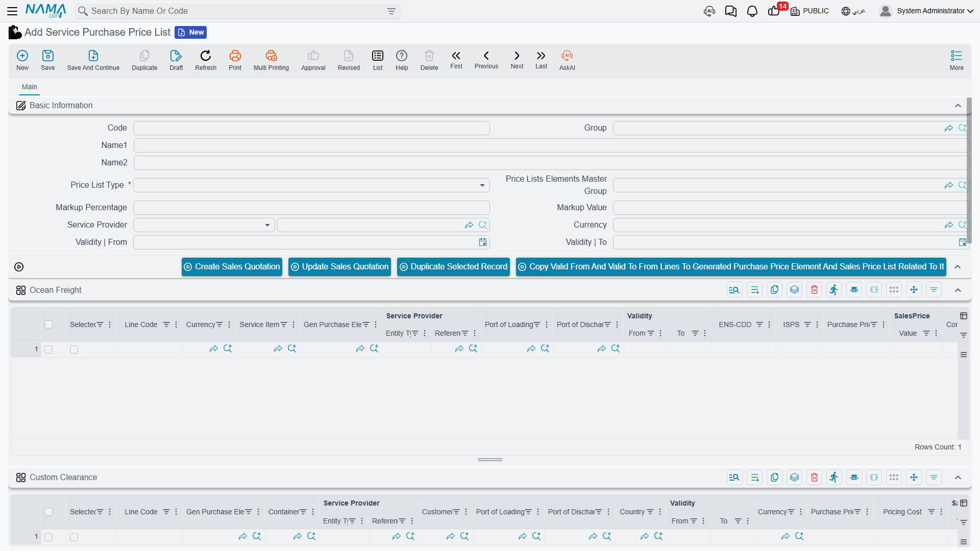The height and width of the screenshot is (551, 980).
Task: Click the Code input field
Action: pos(311,128)
